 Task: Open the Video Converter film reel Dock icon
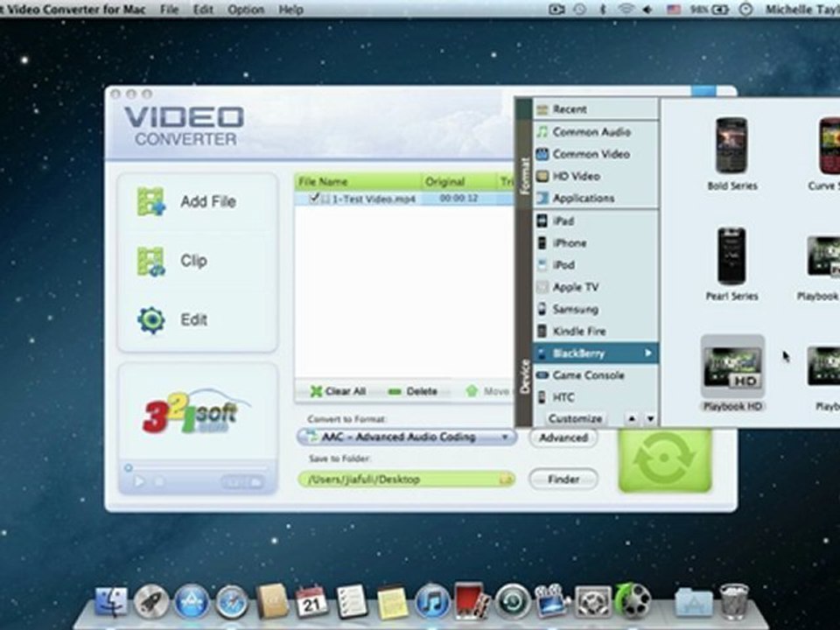(x=633, y=601)
